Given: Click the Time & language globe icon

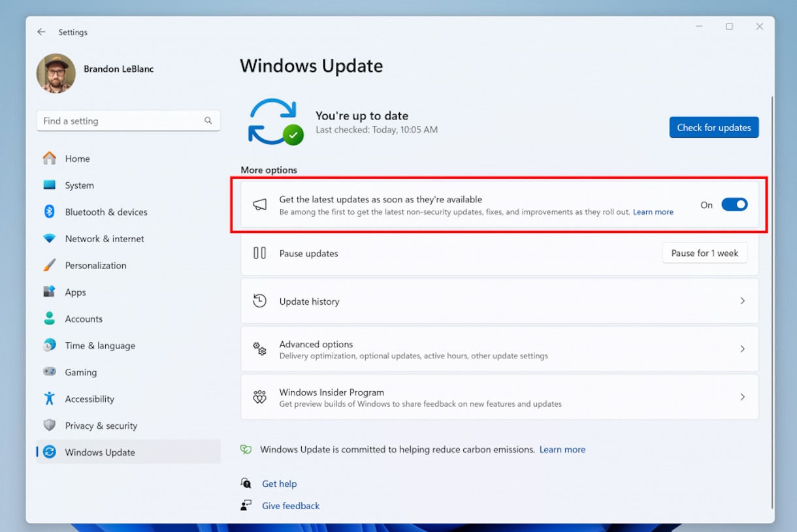Looking at the screenshot, I should [50, 345].
